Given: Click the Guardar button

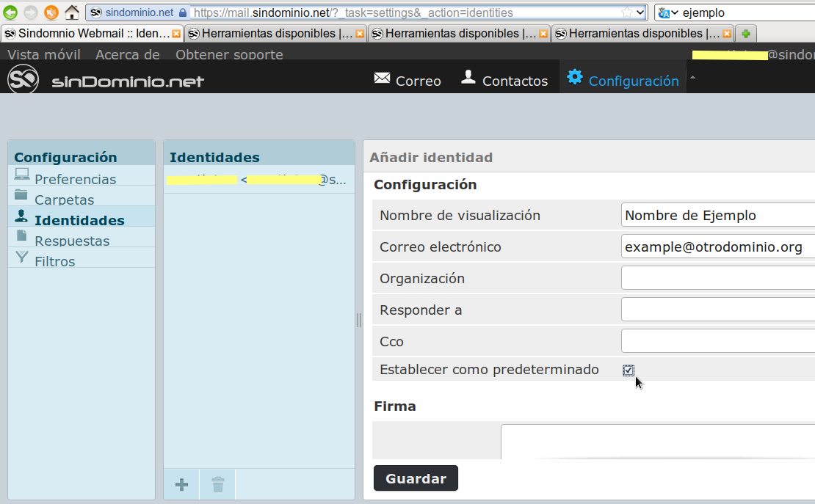Looking at the screenshot, I should pyautogui.click(x=416, y=478).
